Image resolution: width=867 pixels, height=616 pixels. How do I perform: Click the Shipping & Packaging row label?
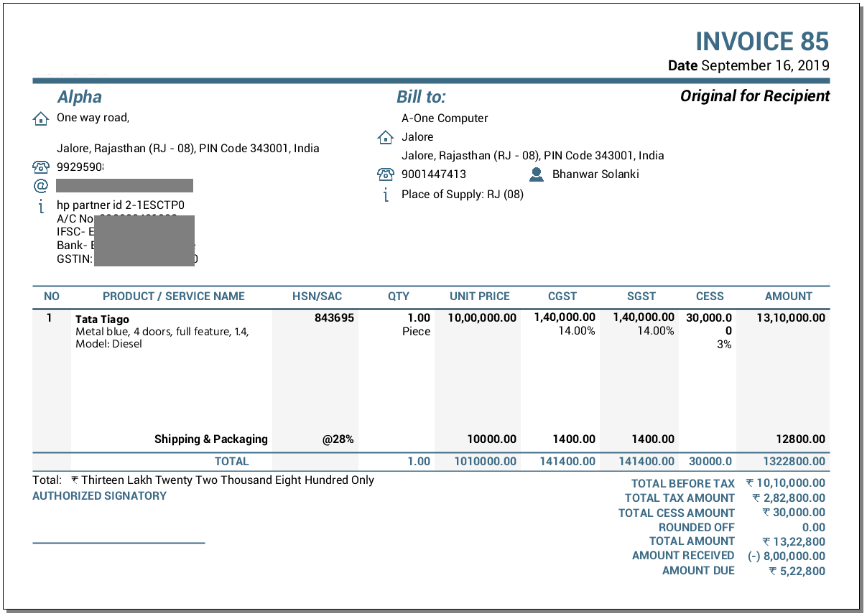210,439
